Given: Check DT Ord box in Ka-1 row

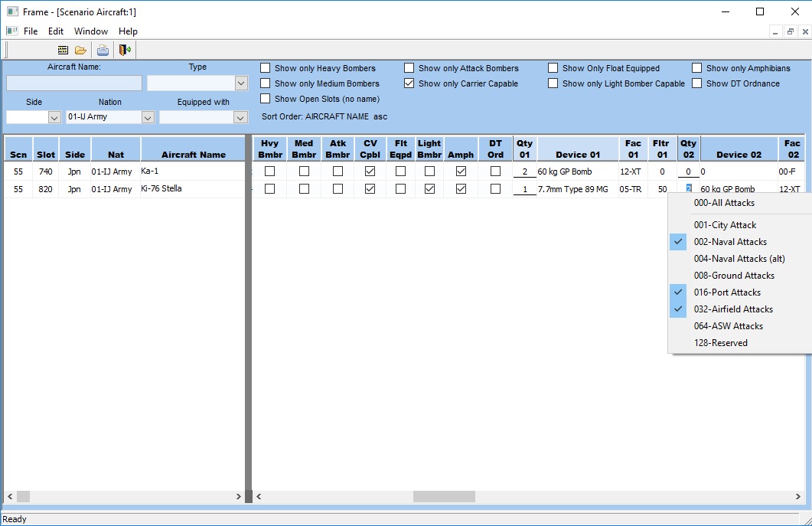Looking at the screenshot, I should 496,171.
